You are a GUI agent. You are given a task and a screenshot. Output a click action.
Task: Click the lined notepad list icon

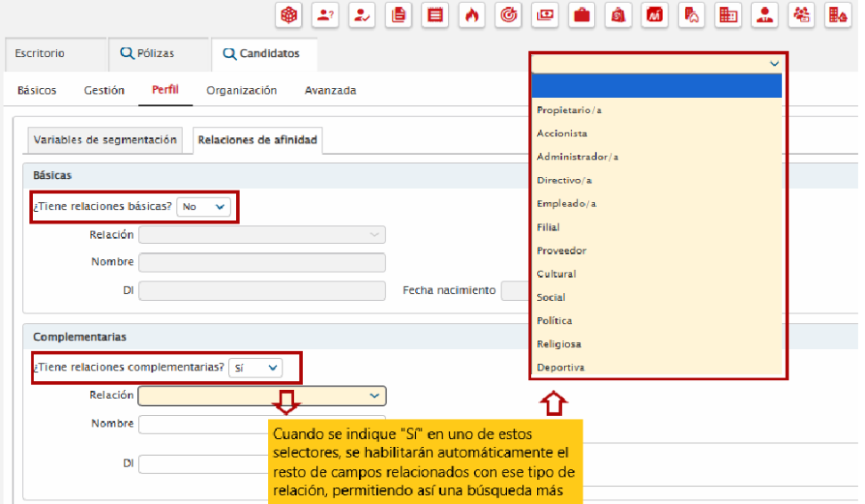pyautogui.click(x=436, y=15)
